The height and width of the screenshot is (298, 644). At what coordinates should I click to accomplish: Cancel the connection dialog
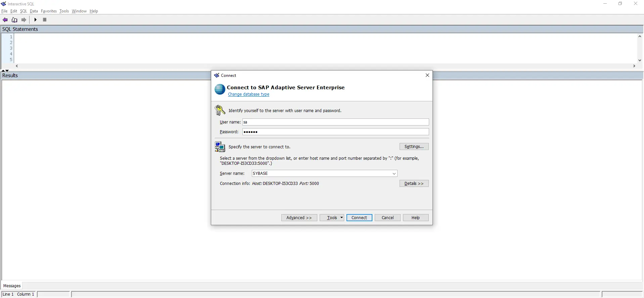click(387, 218)
